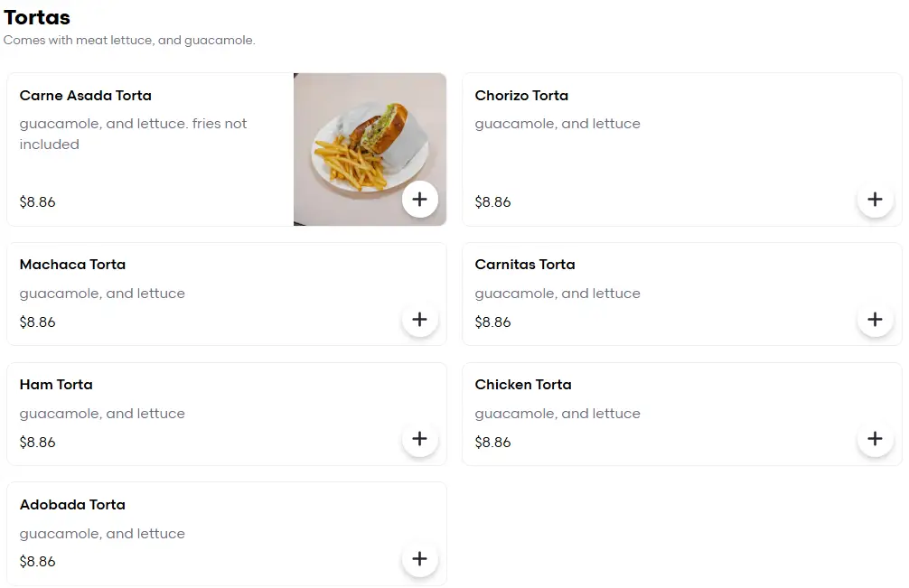Click the Chorizo Torta $8.86 price

(x=492, y=202)
